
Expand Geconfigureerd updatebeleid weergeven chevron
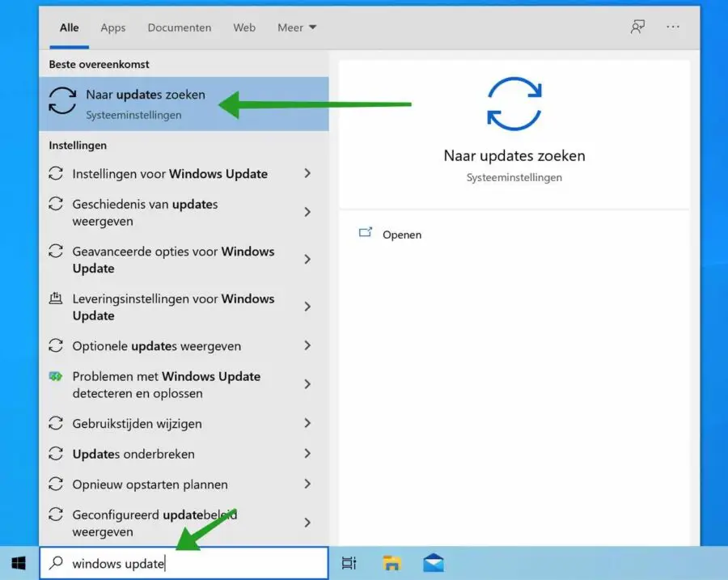tap(307, 523)
